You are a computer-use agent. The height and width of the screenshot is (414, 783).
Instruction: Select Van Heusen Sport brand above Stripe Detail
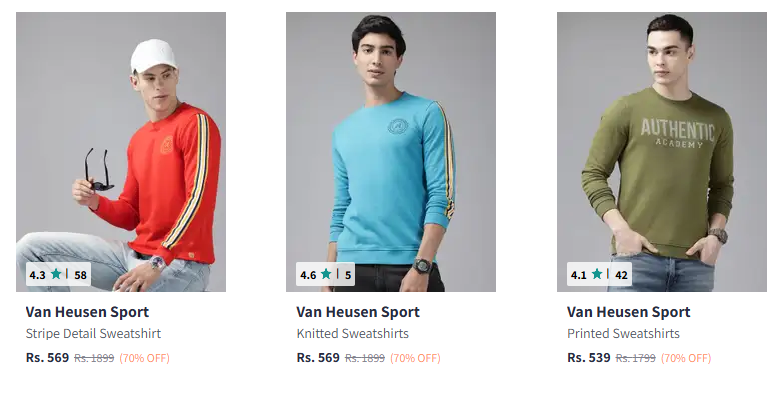tap(87, 312)
